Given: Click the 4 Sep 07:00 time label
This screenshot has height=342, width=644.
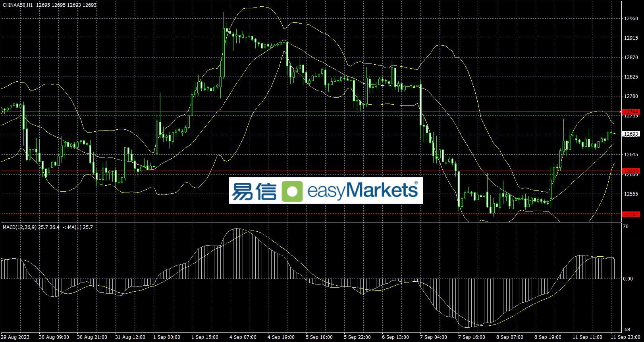Looking at the screenshot, I should click(243, 337).
